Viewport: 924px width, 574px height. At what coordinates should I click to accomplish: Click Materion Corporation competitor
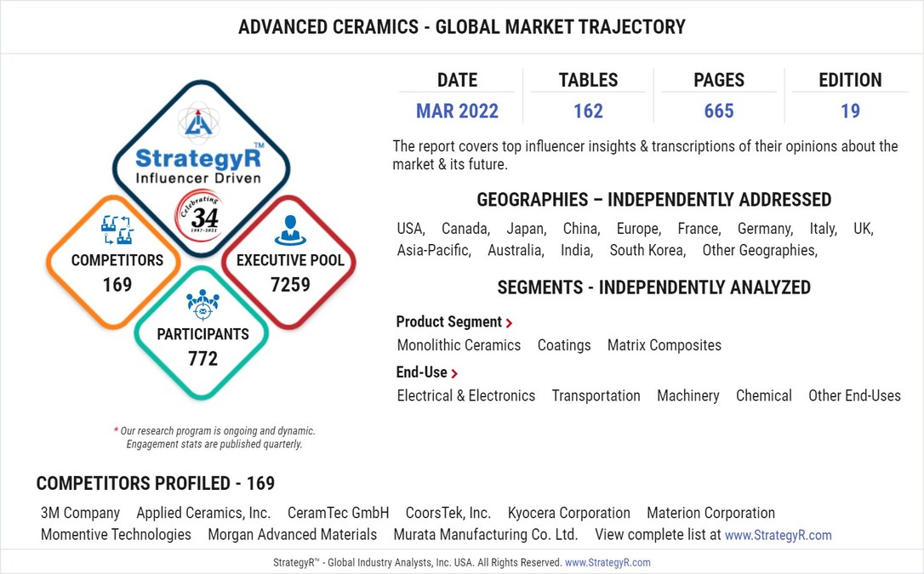click(x=710, y=513)
